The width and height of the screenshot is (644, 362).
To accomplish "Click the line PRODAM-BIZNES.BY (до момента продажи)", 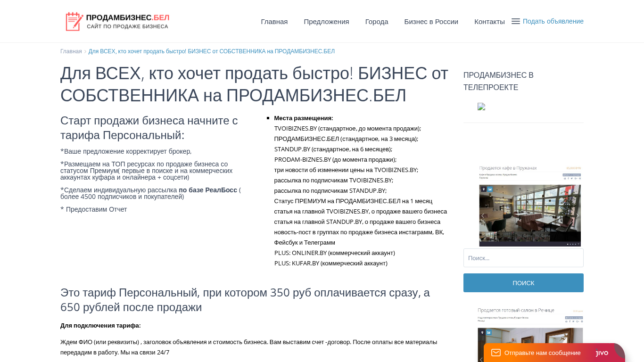I will tap(335, 159).
